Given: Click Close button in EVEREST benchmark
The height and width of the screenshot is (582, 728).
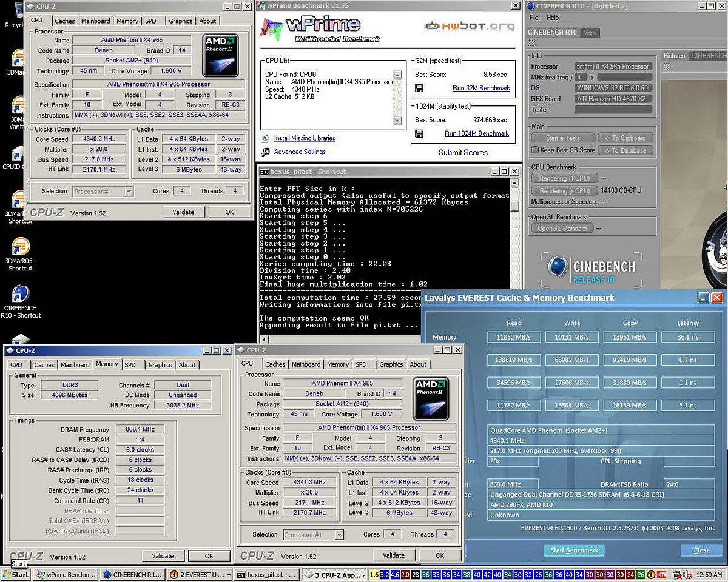Looking at the screenshot, I should 702,550.
